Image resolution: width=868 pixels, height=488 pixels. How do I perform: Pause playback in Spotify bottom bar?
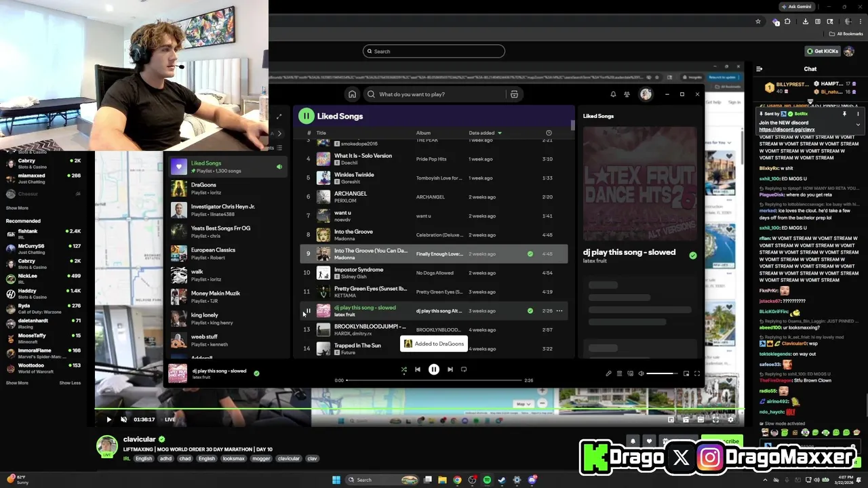click(434, 369)
